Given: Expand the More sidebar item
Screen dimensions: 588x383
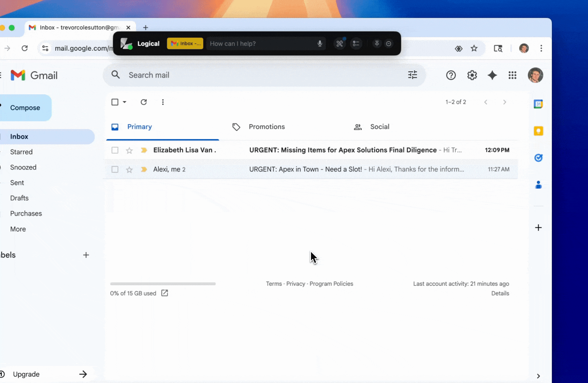Looking at the screenshot, I should pyautogui.click(x=18, y=229).
